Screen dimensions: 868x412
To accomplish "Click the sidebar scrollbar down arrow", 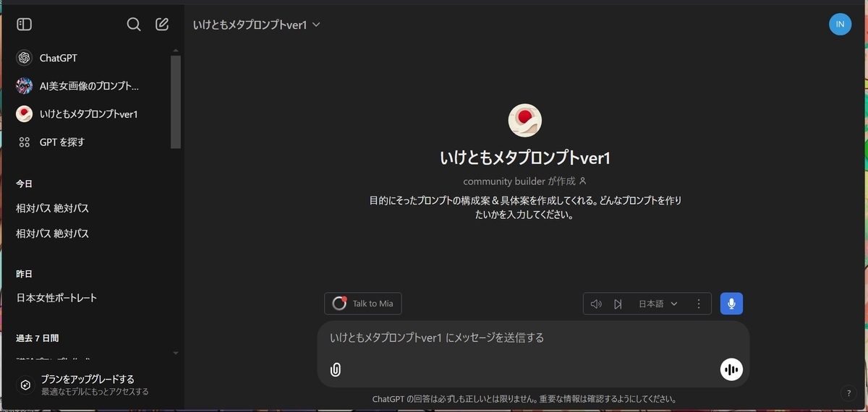I will coord(175,353).
